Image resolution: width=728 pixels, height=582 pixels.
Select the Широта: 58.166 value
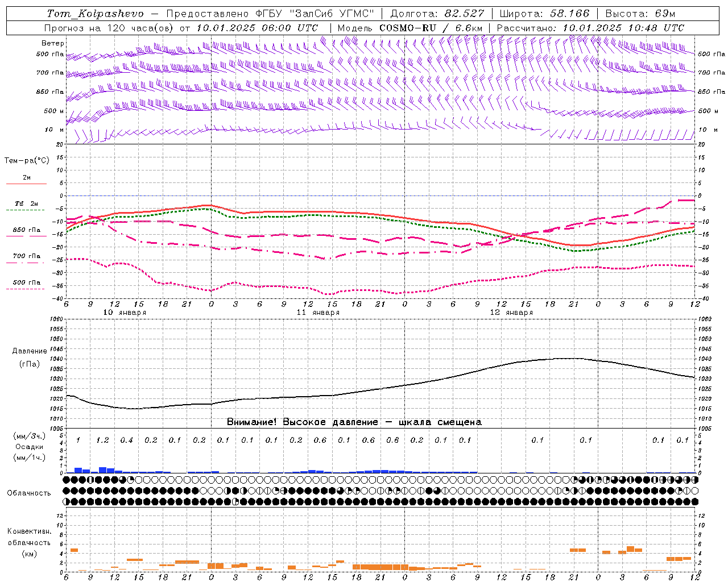[545, 14]
